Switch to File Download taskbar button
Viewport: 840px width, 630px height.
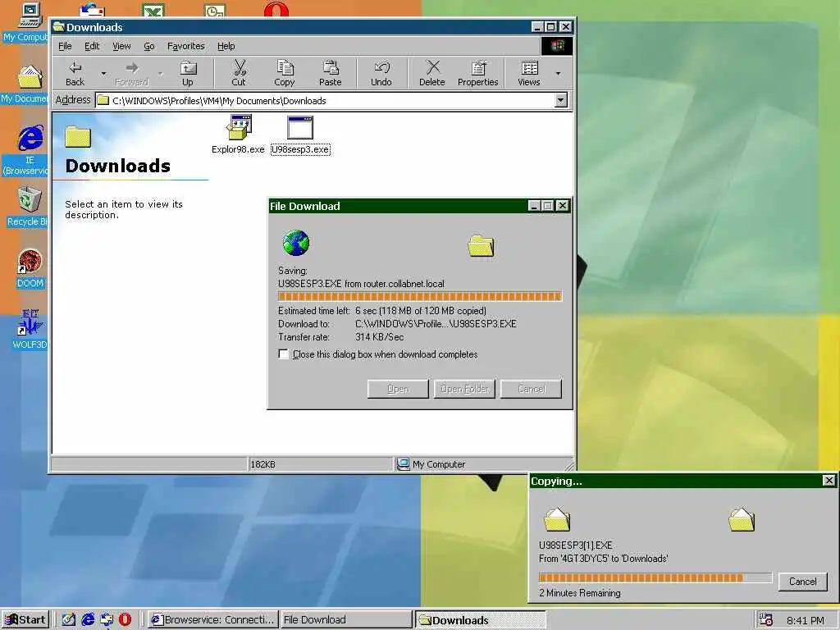pos(345,620)
